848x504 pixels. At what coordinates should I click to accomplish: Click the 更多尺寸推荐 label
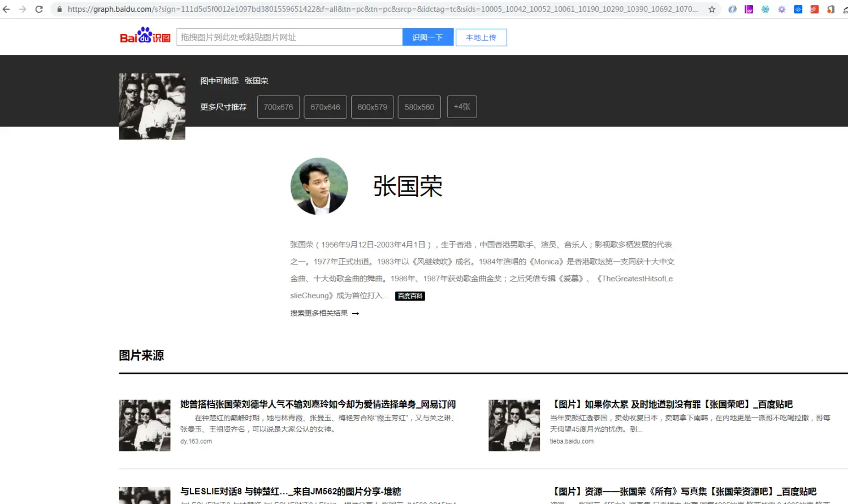pos(223,107)
